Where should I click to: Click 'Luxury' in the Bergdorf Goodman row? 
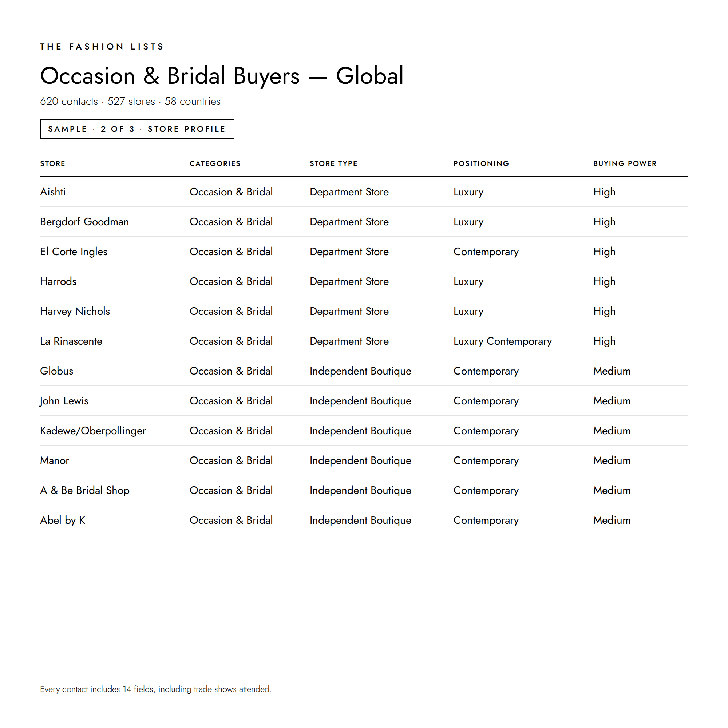click(x=468, y=222)
